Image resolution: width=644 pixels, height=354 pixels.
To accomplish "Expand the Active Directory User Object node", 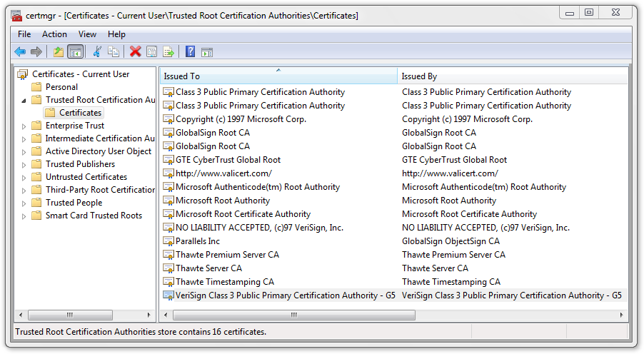I will point(24,152).
